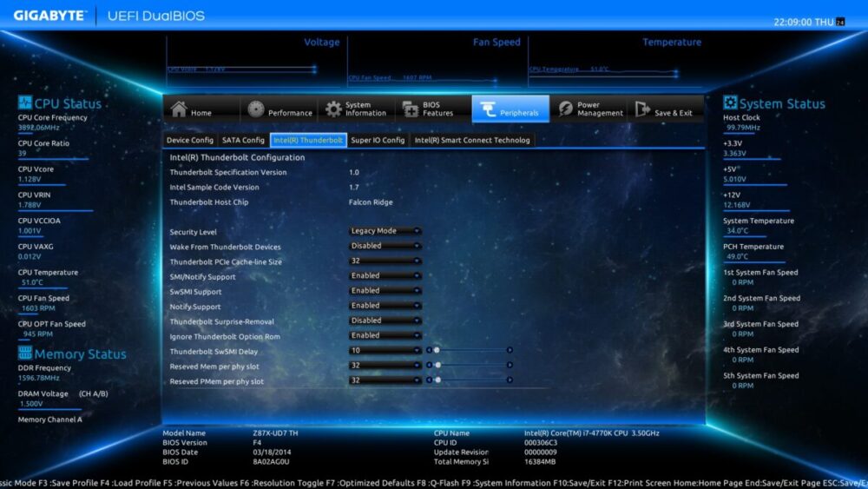The image size is (868, 489).
Task: Click the System Status gear icon
Action: pos(730,102)
